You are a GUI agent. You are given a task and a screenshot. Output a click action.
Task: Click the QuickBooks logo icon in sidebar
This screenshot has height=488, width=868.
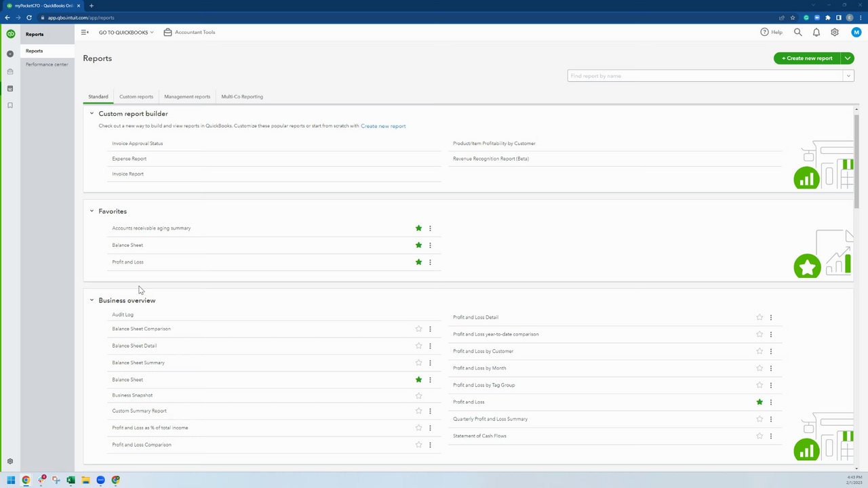click(x=10, y=34)
